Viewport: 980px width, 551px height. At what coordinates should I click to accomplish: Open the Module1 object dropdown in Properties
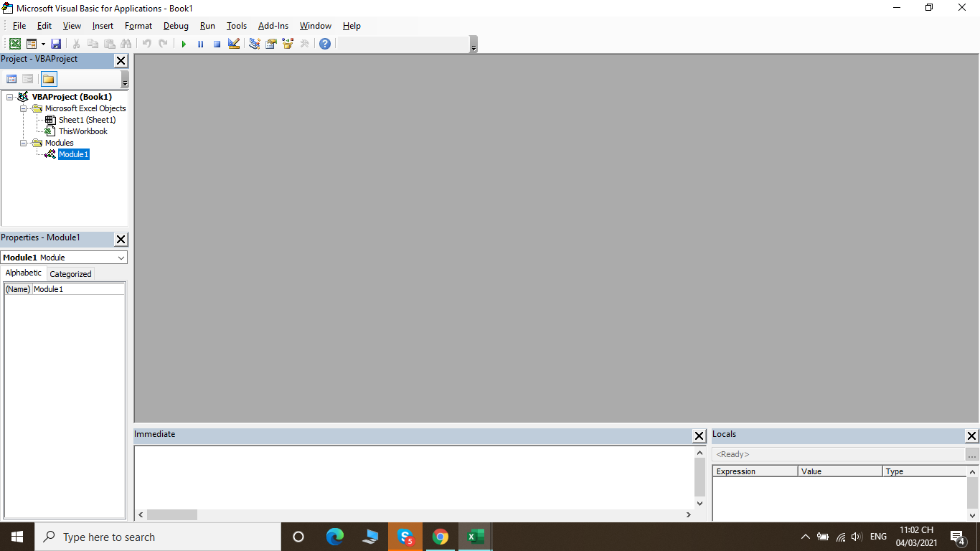pyautogui.click(x=121, y=258)
